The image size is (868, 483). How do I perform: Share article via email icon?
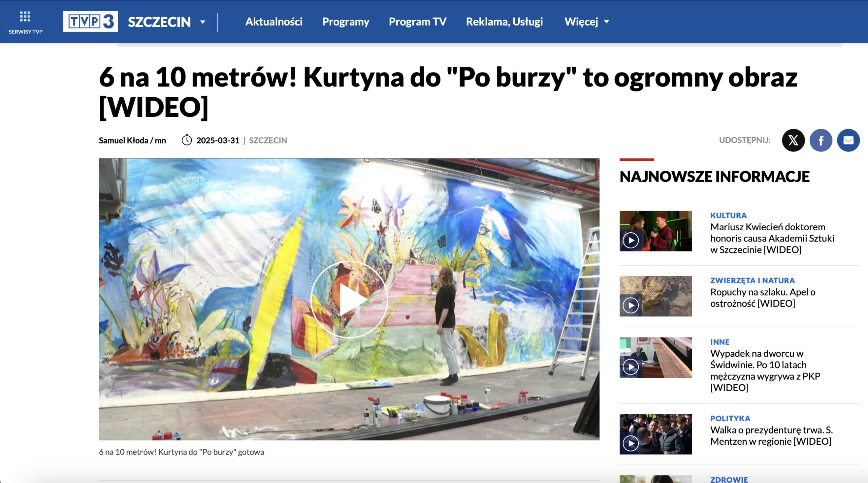(x=848, y=140)
